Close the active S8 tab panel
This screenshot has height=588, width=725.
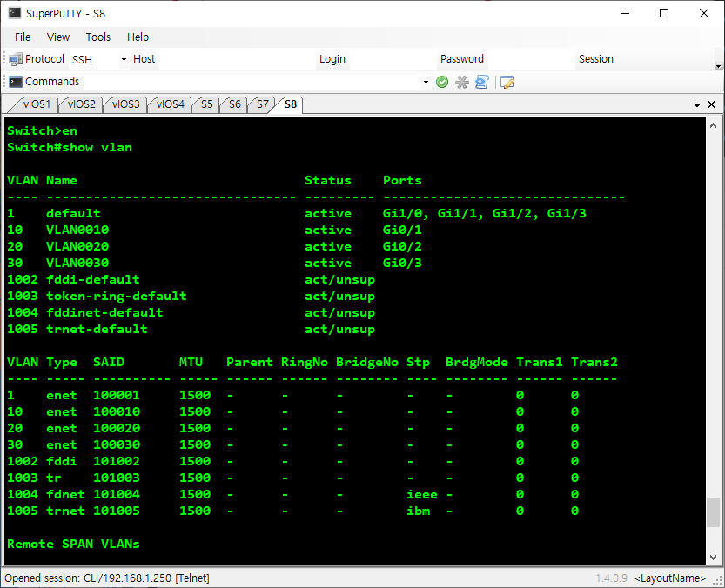[712, 104]
